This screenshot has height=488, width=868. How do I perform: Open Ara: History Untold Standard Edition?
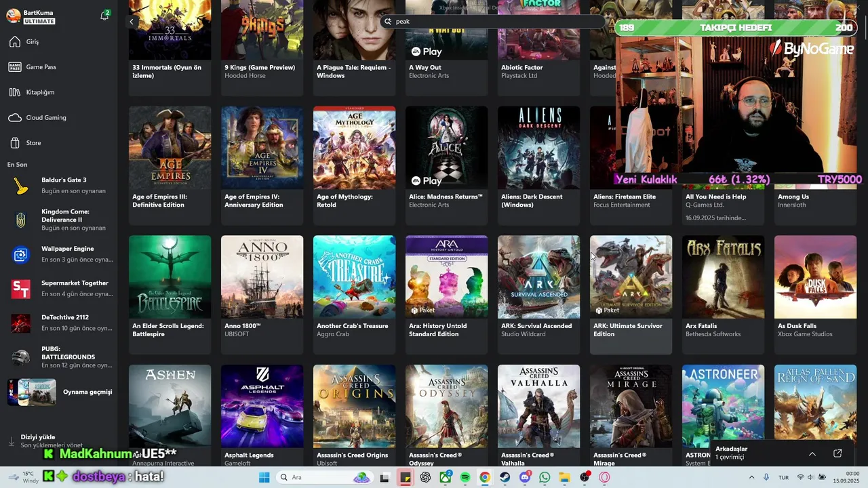click(x=446, y=294)
